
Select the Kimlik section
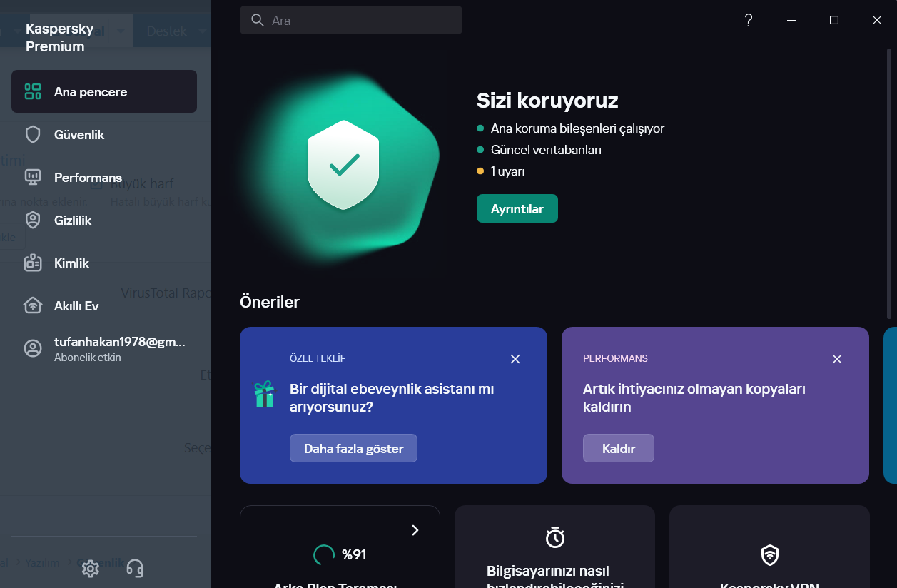[x=104, y=263]
